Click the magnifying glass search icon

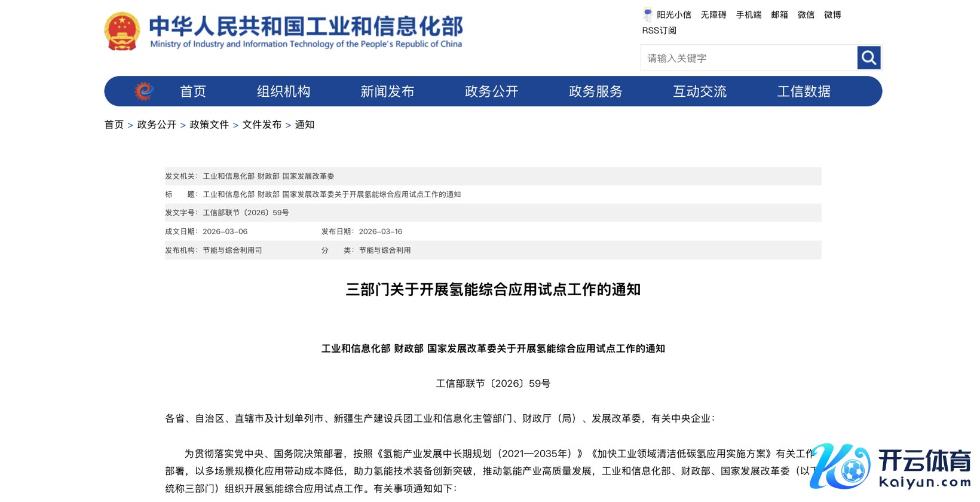pyautogui.click(x=869, y=58)
